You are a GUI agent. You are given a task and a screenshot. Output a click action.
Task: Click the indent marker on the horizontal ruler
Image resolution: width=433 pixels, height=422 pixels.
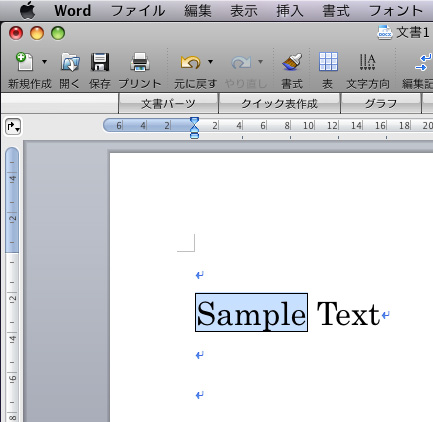194,128
